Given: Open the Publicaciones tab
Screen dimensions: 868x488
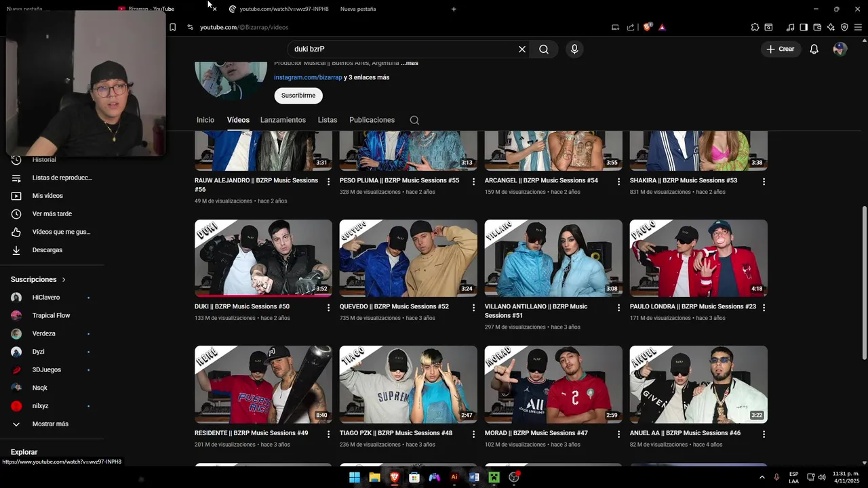Looking at the screenshot, I should (372, 120).
